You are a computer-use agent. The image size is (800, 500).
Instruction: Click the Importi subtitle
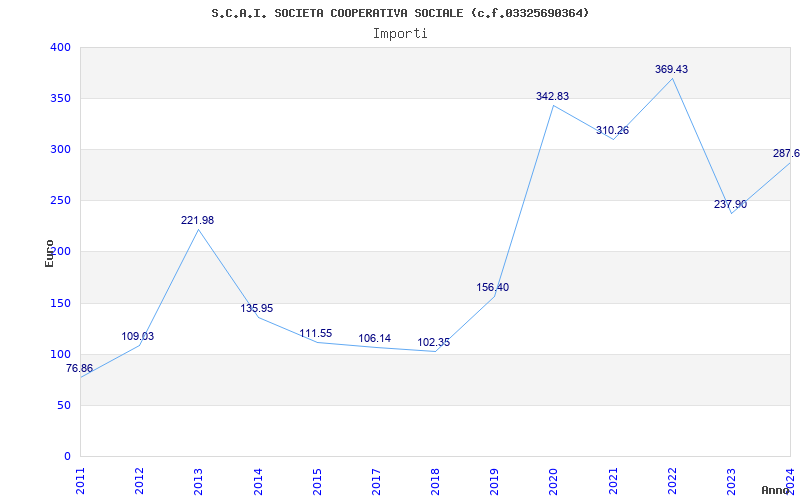400,33
